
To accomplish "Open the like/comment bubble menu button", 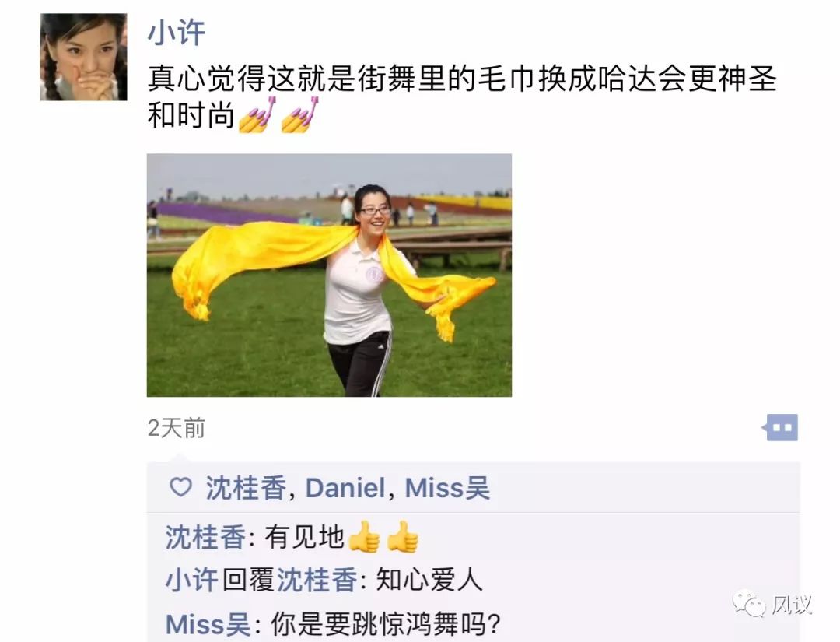I will (x=780, y=428).
